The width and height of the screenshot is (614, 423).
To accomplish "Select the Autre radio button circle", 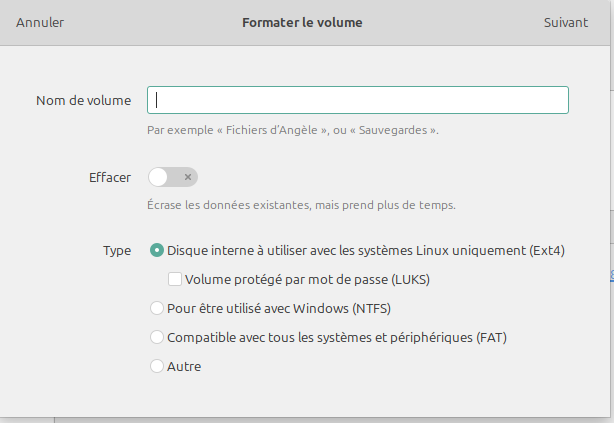I will click(157, 366).
